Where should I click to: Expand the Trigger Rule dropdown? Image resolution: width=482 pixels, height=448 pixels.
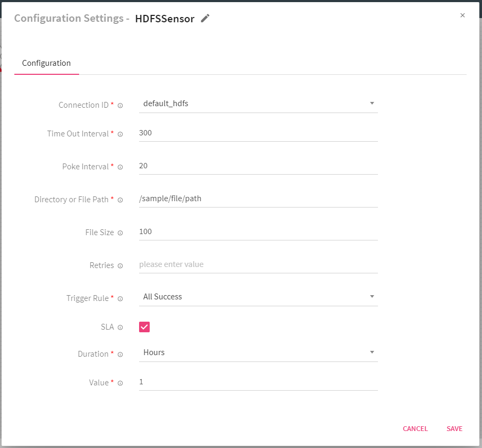pyautogui.click(x=258, y=297)
